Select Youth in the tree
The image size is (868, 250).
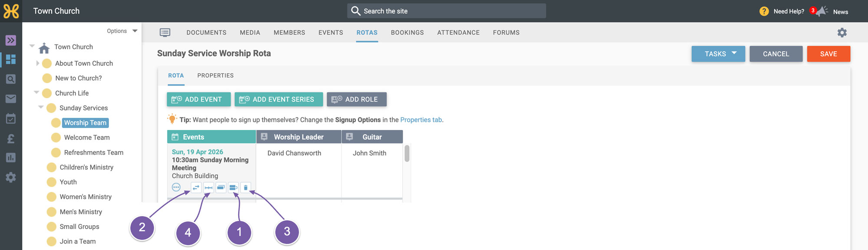[68, 182]
